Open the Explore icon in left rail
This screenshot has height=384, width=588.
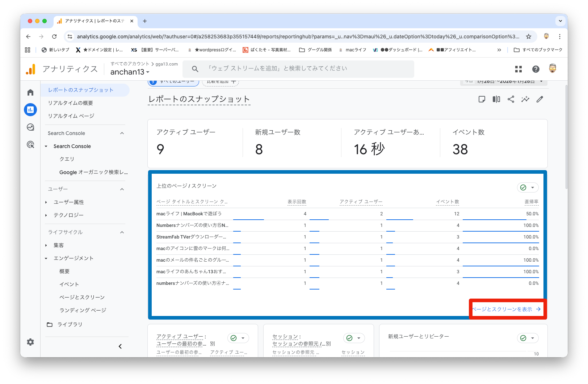tap(30, 127)
